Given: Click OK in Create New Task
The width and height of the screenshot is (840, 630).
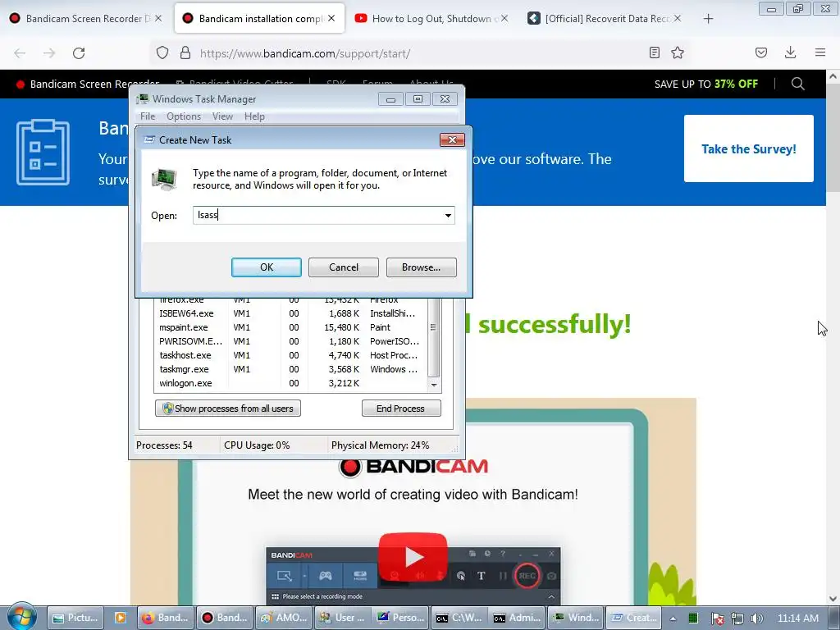Looking at the screenshot, I should pyautogui.click(x=267, y=267).
